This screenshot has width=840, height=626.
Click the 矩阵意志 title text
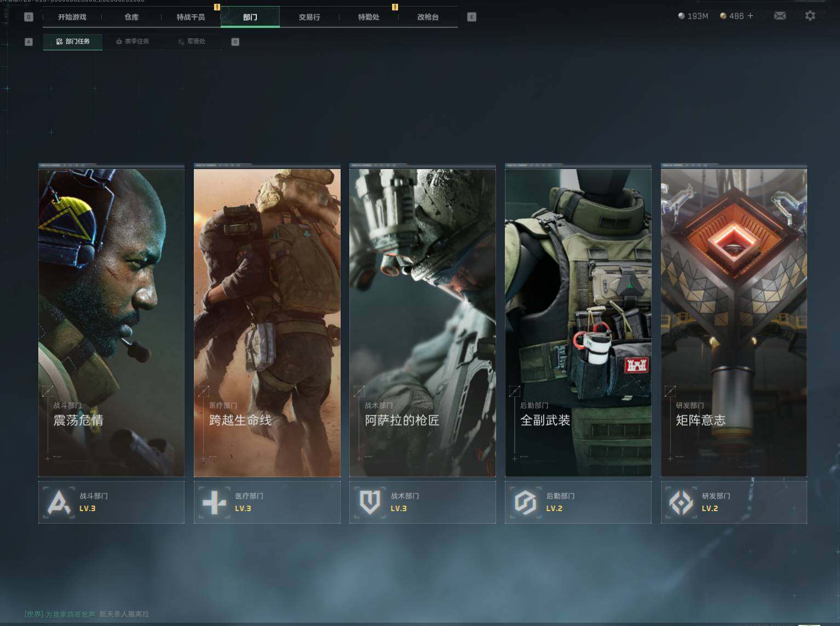[x=701, y=420]
